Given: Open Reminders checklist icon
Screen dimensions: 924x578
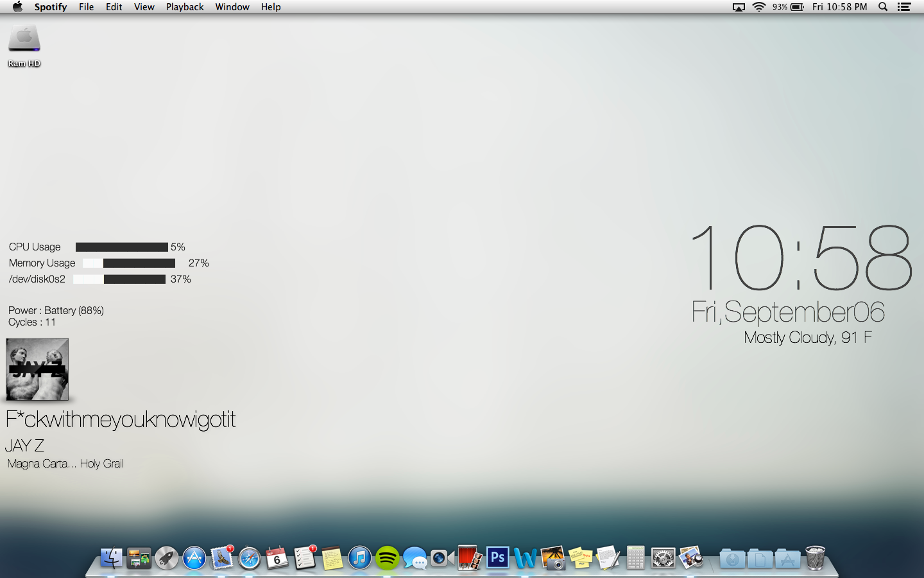Looking at the screenshot, I should point(305,557).
